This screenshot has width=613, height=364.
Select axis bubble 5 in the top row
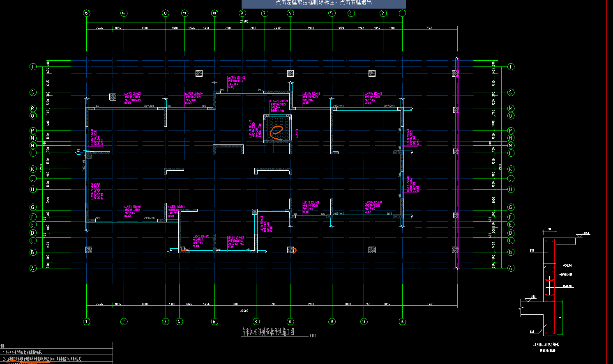click(x=332, y=13)
